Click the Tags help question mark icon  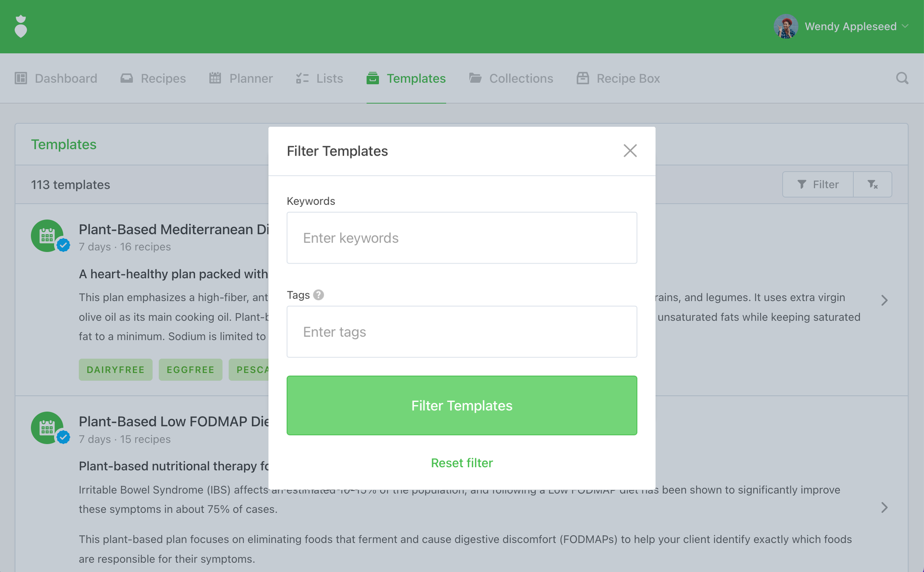coord(318,295)
